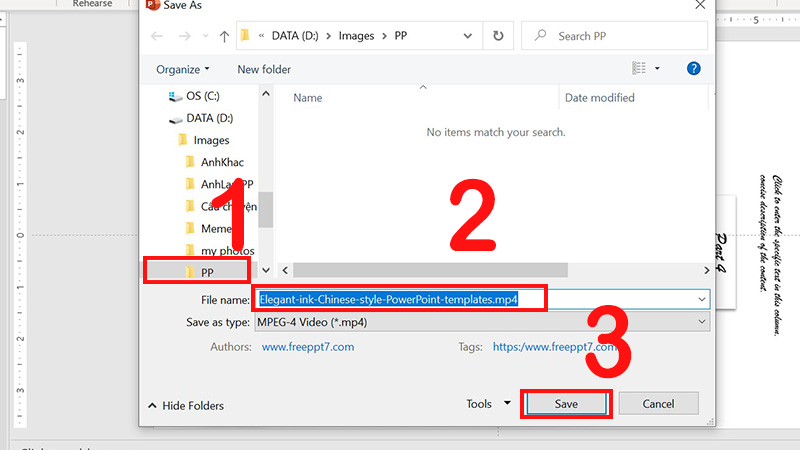Click the Save button
This screenshot has width=800, height=450.
point(566,404)
